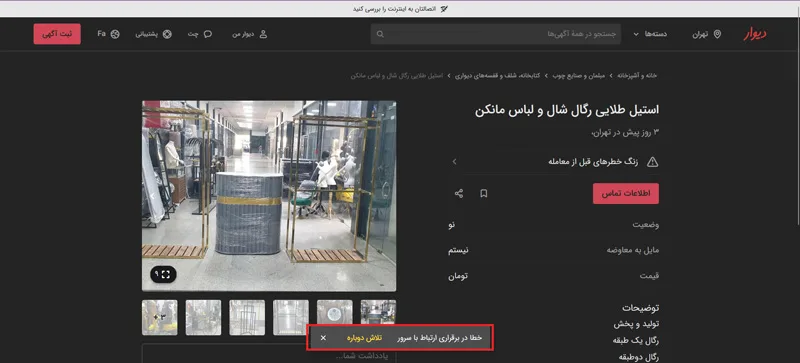Click the قیمت price row label
This screenshot has width=800, height=363.
coord(649,276)
